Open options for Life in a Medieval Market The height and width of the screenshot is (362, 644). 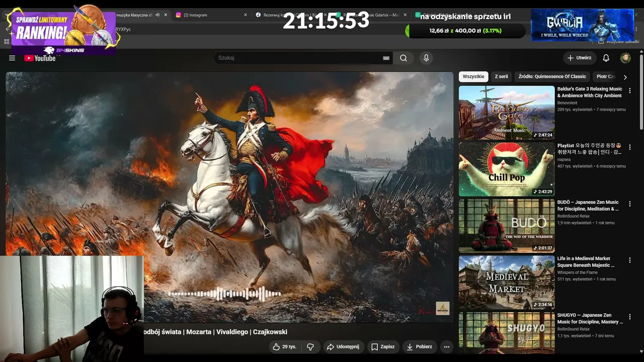click(x=629, y=260)
